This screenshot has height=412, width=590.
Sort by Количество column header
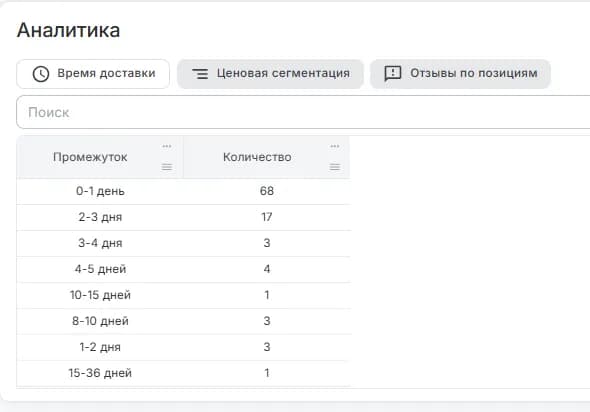coord(257,157)
